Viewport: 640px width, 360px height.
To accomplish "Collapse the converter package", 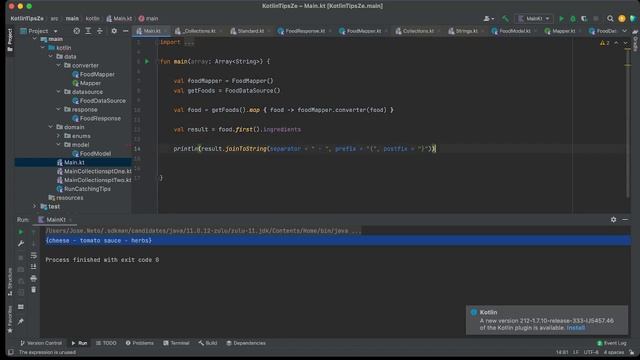I will [x=58, y=65].
